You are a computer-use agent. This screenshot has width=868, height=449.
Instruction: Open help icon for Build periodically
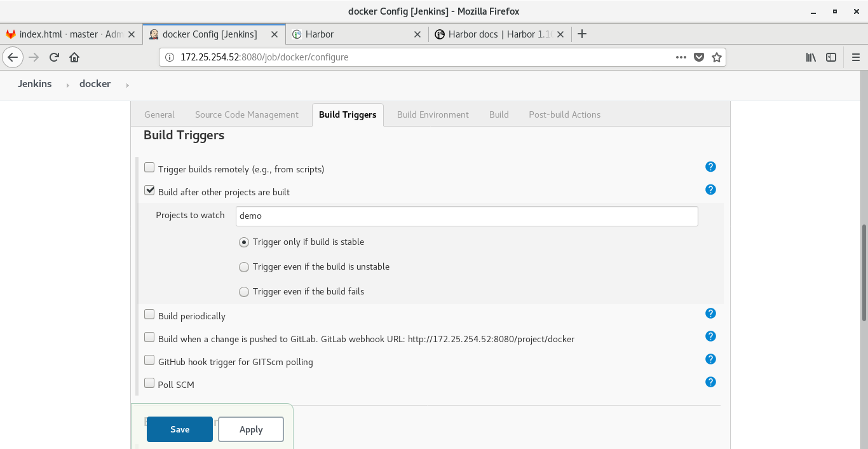710,313
